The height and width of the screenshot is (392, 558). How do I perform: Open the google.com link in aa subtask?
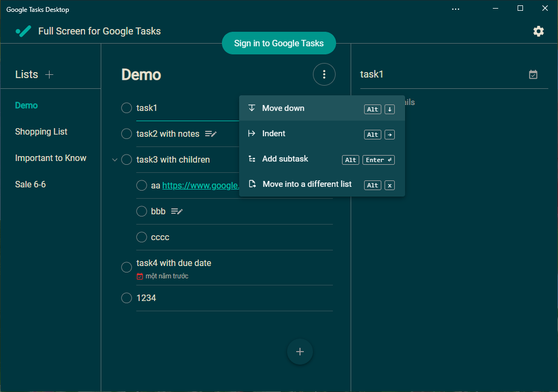tap(201, 185)
